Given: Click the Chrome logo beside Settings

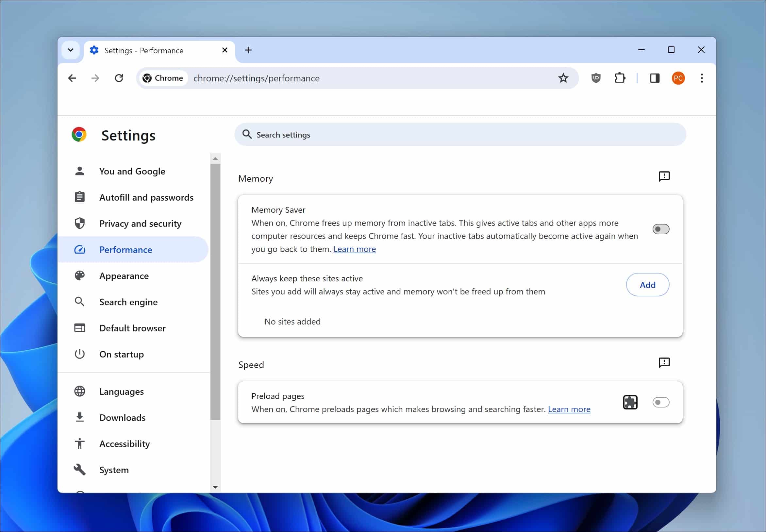Looking at the screenshot, I should [x=79, y=134].
